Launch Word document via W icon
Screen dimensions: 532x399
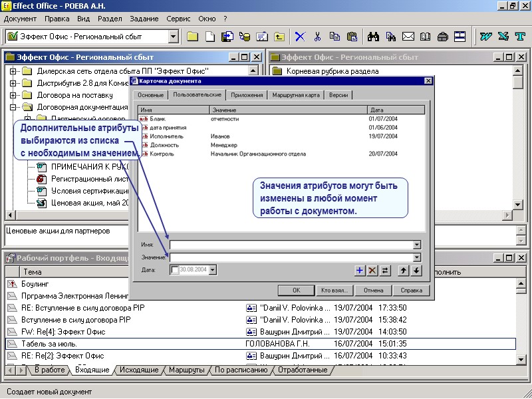485,37
